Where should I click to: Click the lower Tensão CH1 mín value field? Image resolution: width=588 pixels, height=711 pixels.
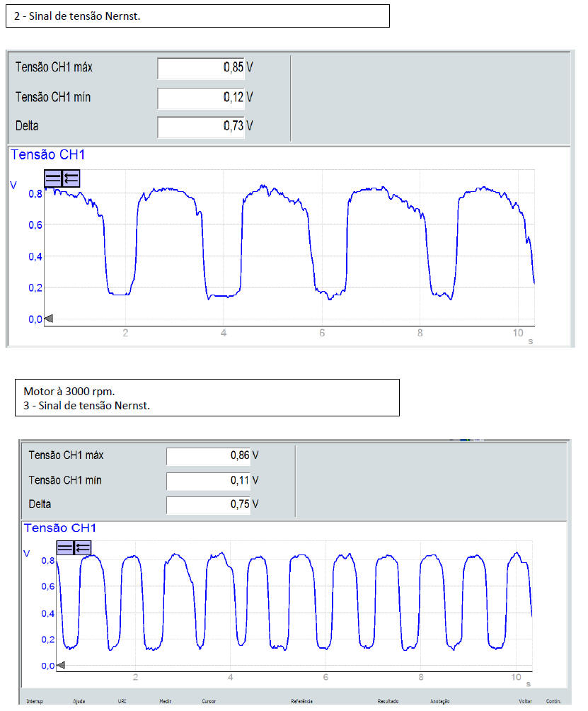point(209,481)
